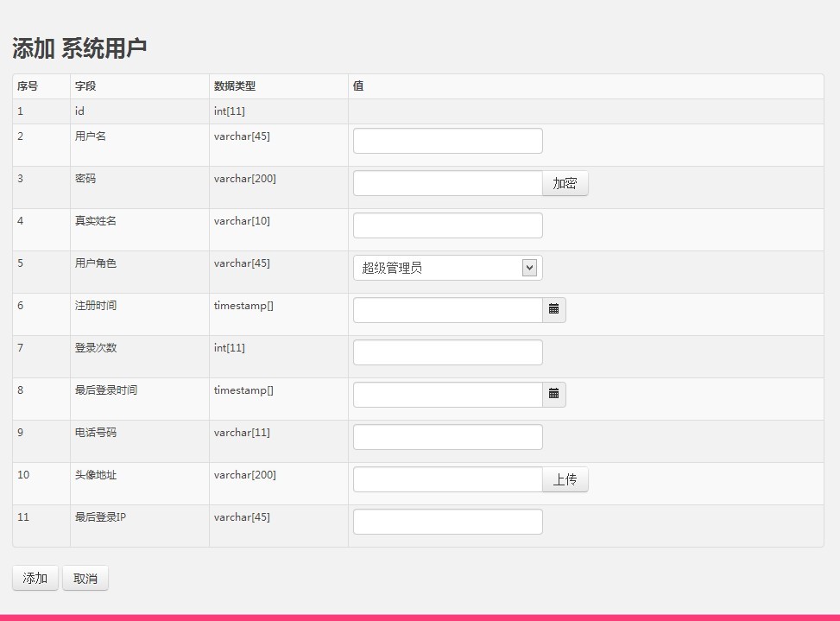Viewport: 840px width, 621px height.
Task: Click into the 密码 input box
Action: (447, 183)
